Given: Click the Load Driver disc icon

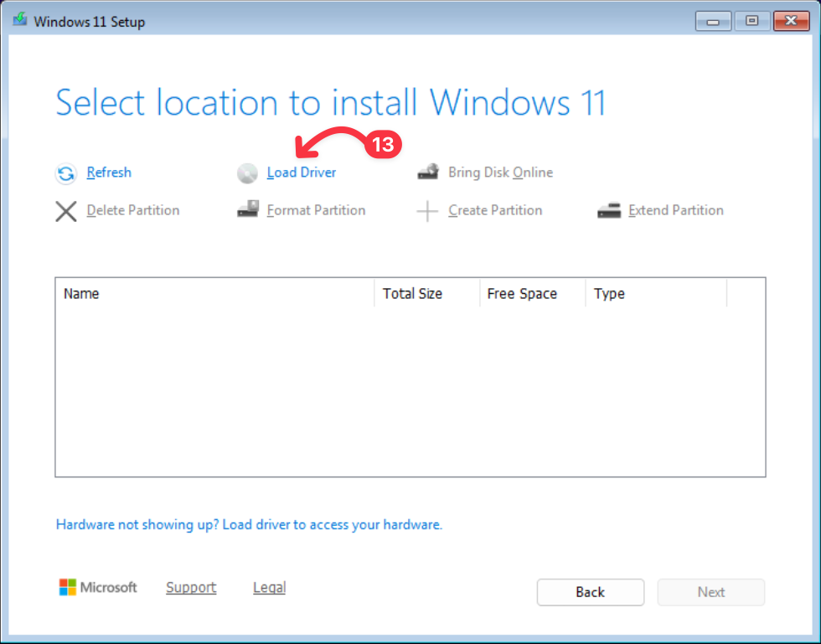Looking at the screenshot, I should tap(247, 173).
